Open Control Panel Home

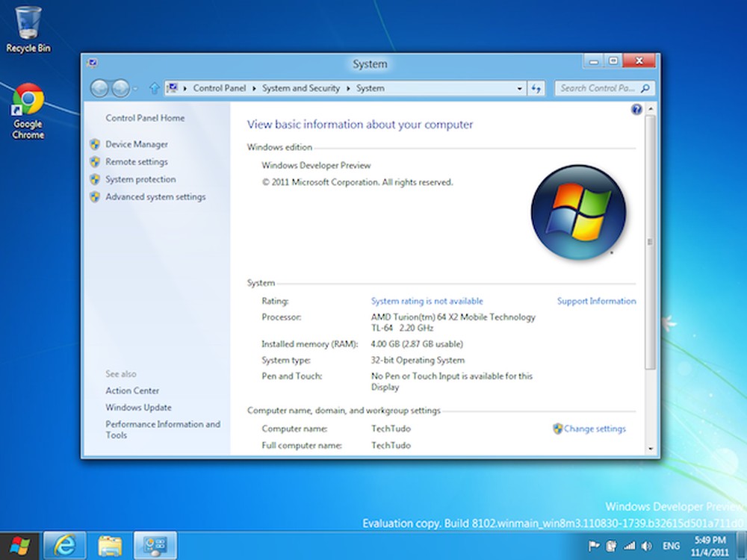tap(145, 117)
